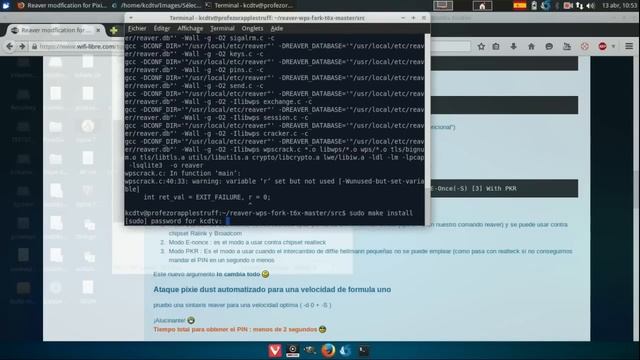Open the Terminal menu in the terminal window
Image resolution: width=640 pixels, height=360 pixels.
click(x=222, y=28)
